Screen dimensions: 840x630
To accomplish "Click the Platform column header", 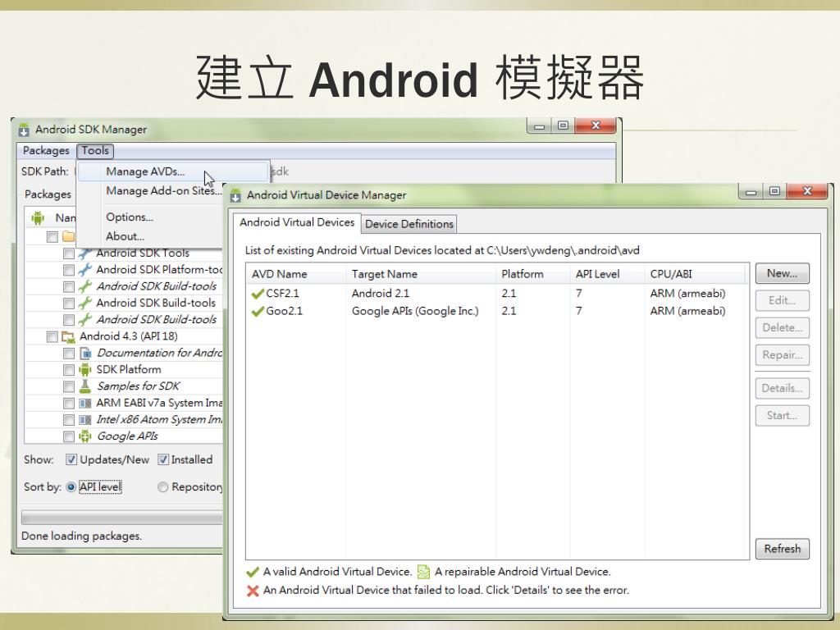I will click(533, 274).
